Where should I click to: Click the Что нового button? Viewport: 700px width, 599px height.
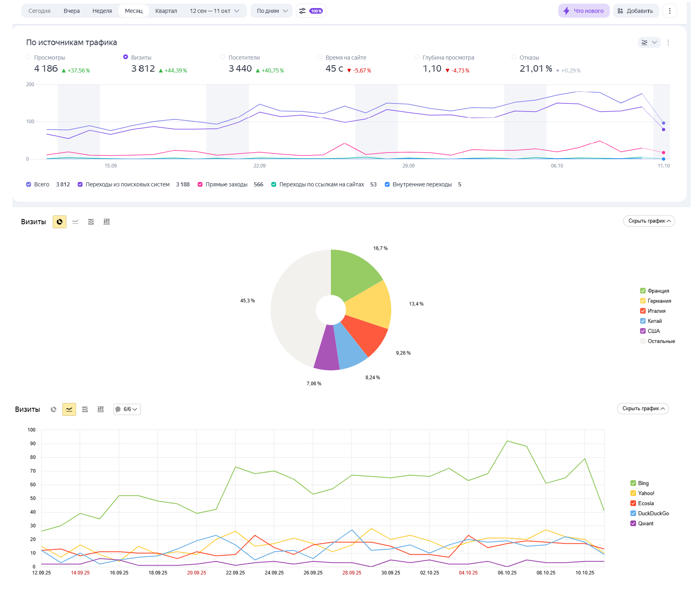point(584,11)
